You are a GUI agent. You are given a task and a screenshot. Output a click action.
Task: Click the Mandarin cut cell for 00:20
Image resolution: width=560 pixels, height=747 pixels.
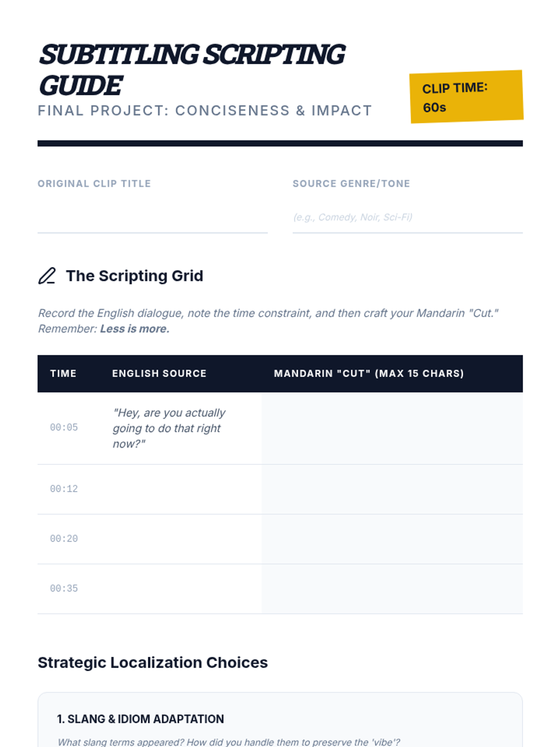pyautogui.click(x=392, y=539)
